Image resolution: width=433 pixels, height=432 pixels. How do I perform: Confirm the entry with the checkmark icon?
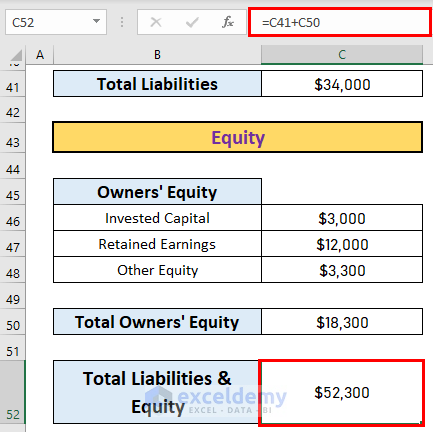192,22
